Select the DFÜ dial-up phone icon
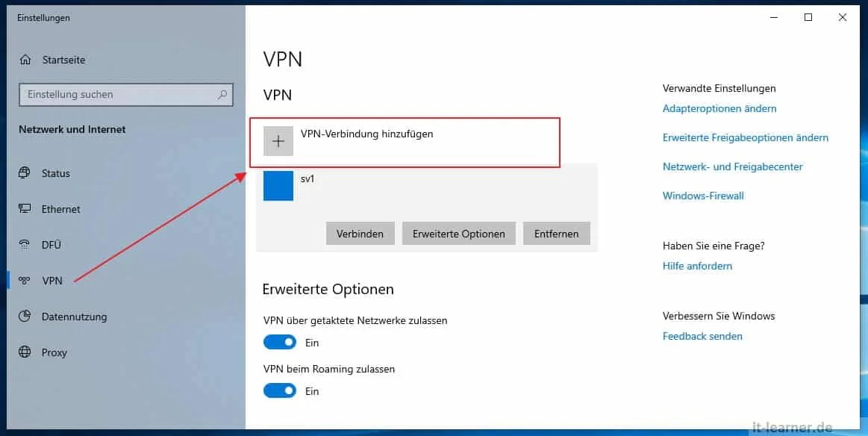Image resolution: width=868 pixels, height=436 pixels. click(23, 245)
